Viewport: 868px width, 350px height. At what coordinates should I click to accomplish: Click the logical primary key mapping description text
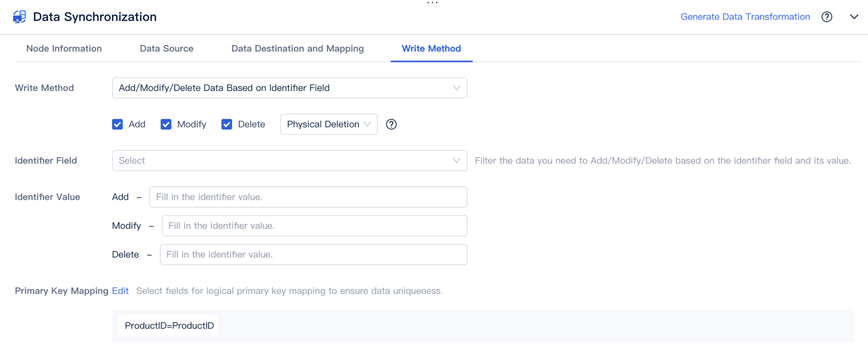tap(290, 291)
